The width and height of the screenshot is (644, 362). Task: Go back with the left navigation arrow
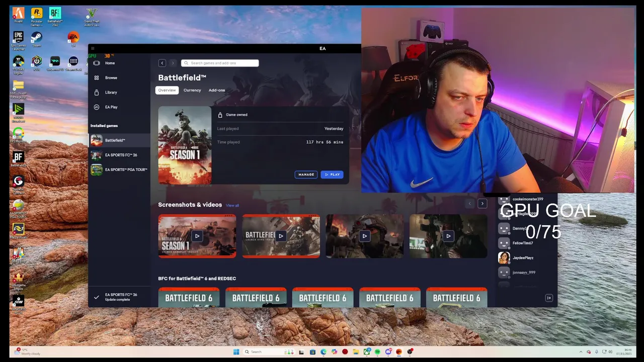(x=162, y=63)
